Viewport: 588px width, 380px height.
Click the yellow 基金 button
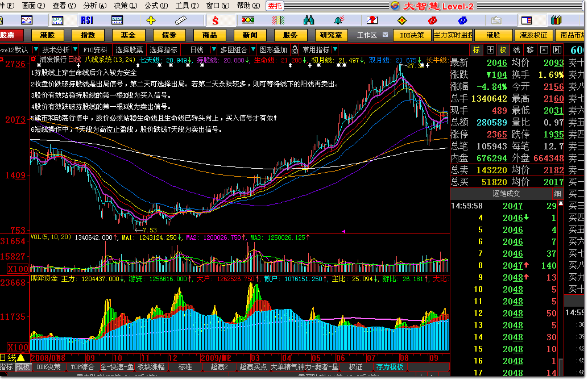tap(129, 35)
